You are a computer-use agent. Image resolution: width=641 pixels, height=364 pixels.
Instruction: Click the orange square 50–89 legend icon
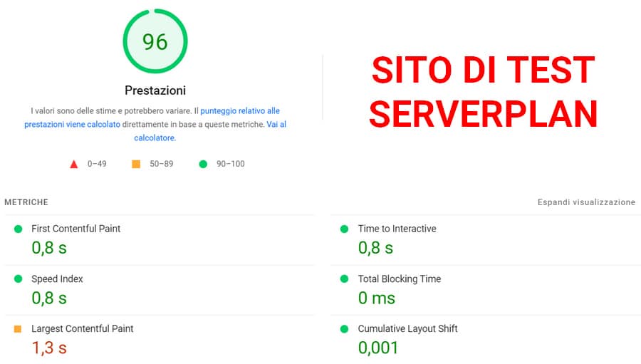[136, 164]
